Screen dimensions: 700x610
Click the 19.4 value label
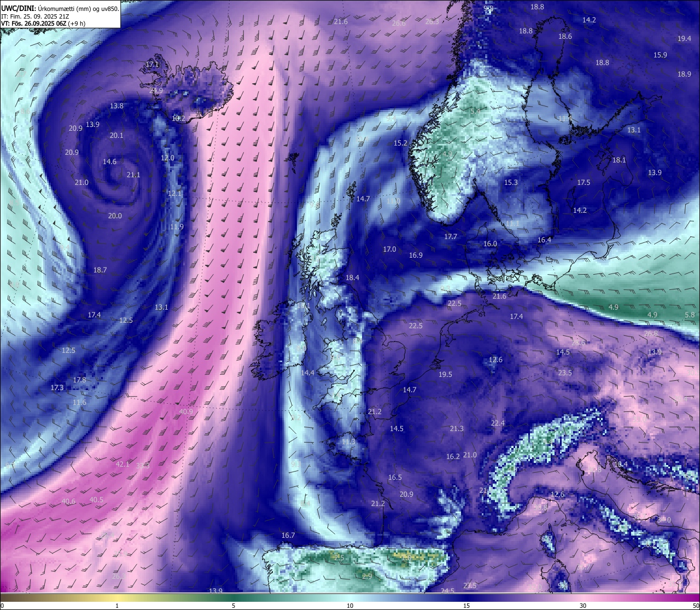[684, 38]
